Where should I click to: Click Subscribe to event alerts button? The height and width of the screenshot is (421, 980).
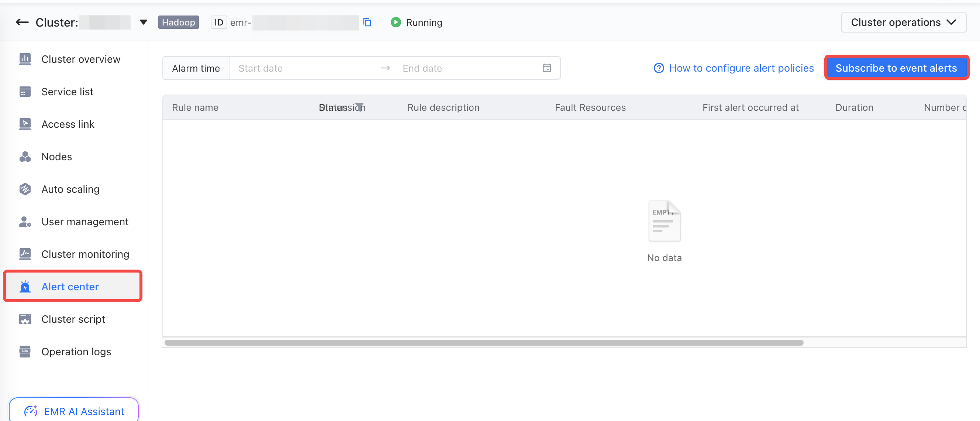896,68
